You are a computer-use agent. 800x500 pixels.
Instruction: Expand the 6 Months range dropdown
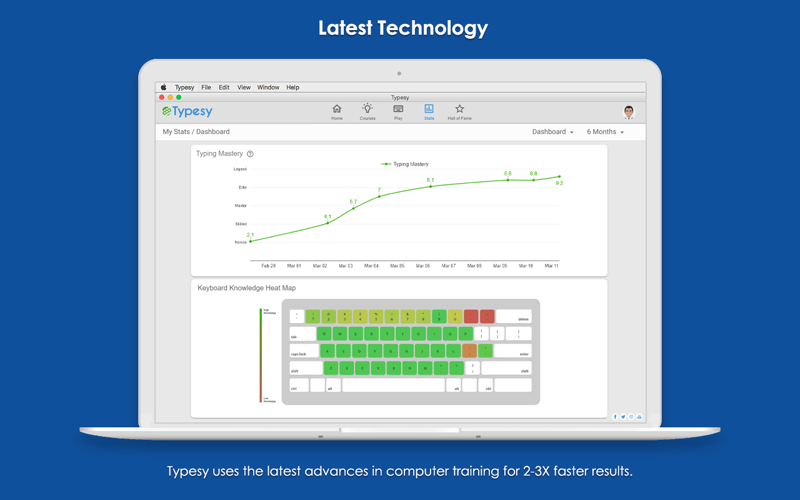tap(605, 132)
